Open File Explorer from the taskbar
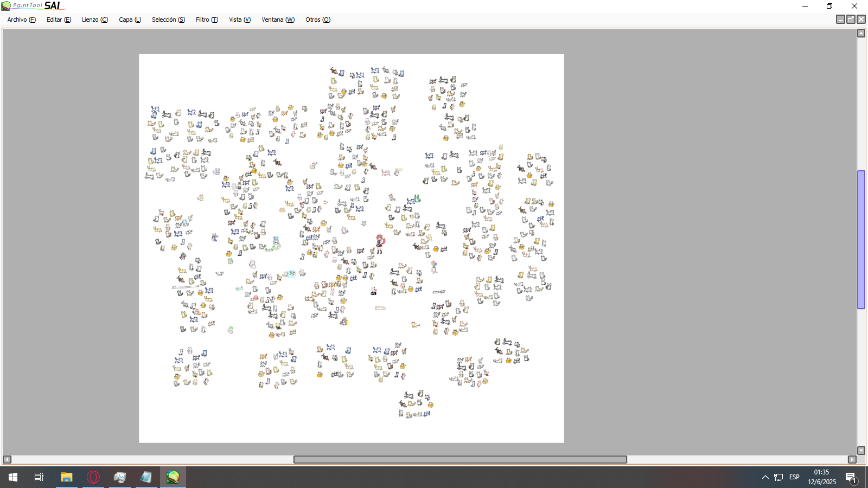This screenshot has height=488, width=868. click(x=66, y=477)
